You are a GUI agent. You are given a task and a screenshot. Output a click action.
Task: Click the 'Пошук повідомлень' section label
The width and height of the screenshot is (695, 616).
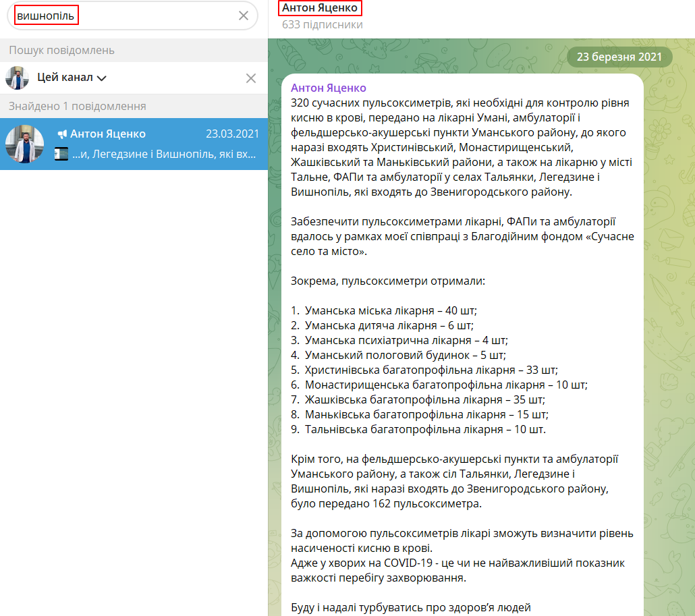coord(61,50)
